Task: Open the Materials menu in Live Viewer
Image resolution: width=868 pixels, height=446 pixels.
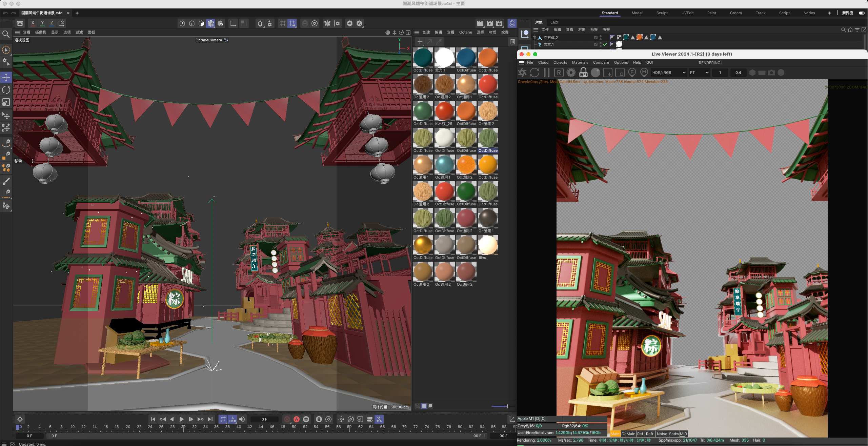Action: click(580, 63)
